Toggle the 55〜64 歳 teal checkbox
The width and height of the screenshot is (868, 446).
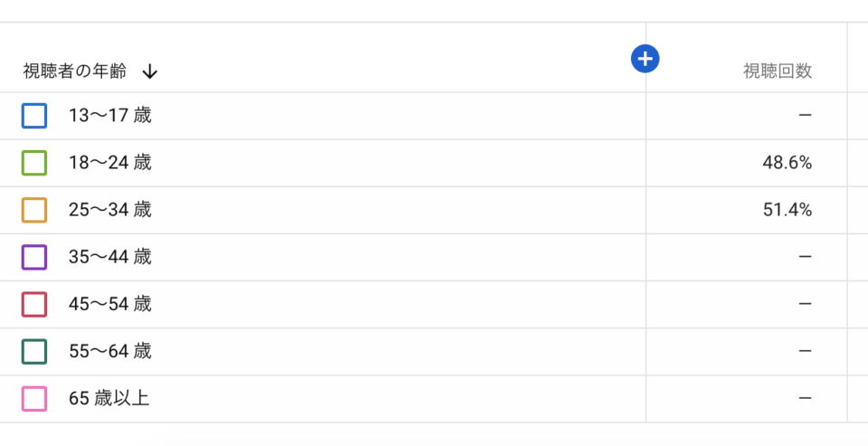coord(34,351)
